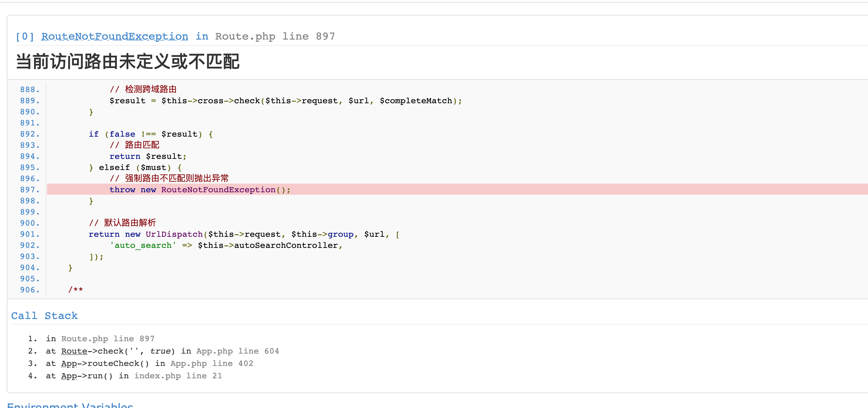Click App.php line 604 in call stack
Image resolution: width=868 pixels, height=408 pixels.
[x=238, y=351]
